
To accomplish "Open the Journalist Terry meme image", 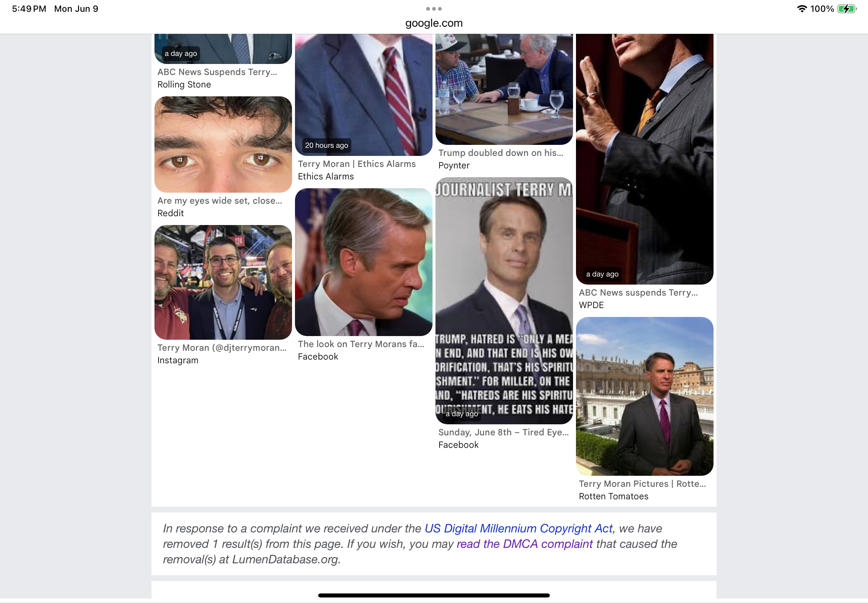I will point(504,301).
